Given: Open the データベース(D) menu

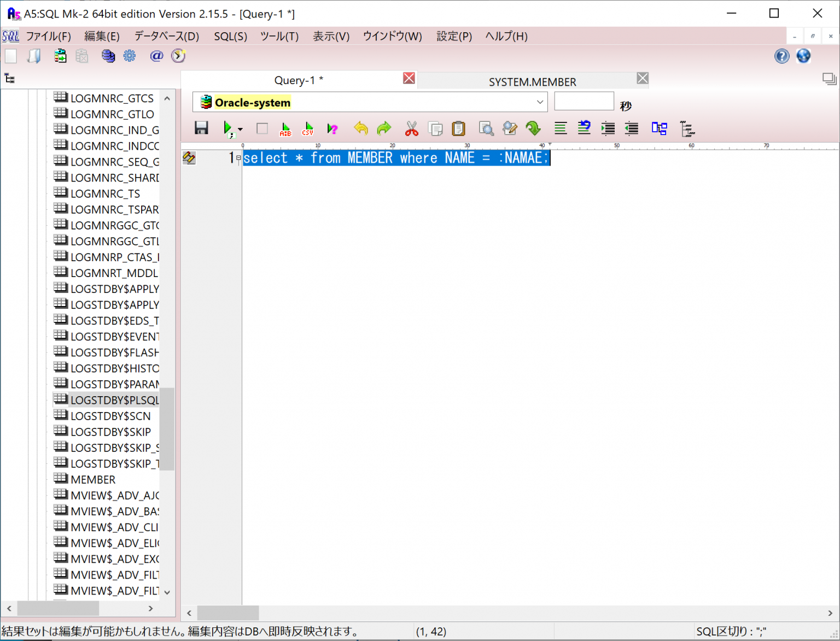Looking at the screenshot, I should [166, 36].
